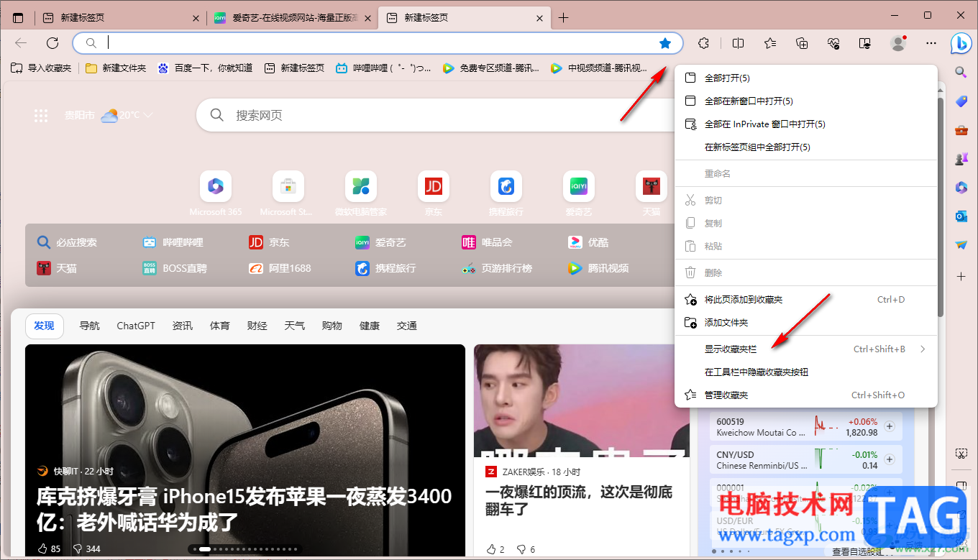Open the 财经 feed tab
Screen dimensions: 978x560
point(257,326)
